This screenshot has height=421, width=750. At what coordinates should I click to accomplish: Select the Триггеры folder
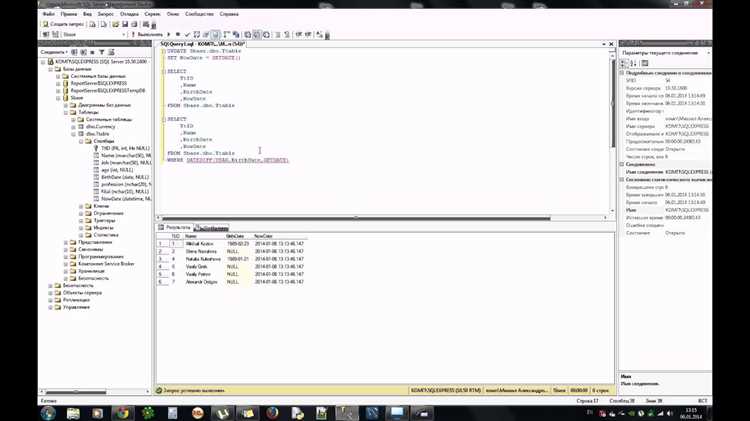104,221
